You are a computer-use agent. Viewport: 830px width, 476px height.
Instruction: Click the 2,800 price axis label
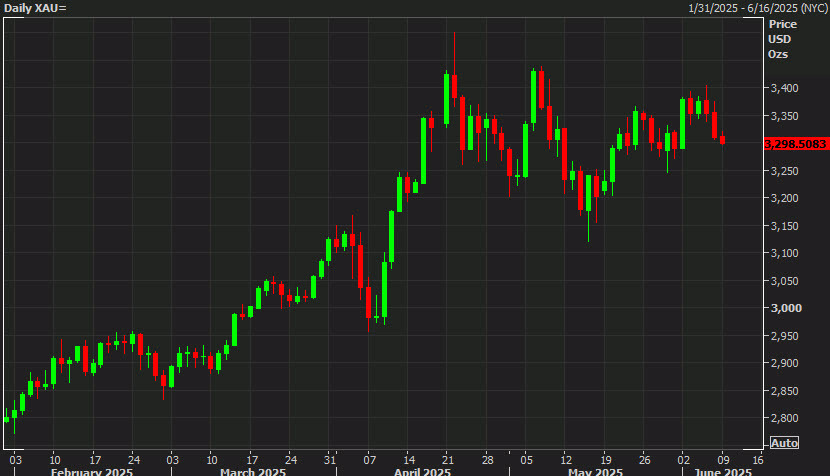tap(785, 418)
